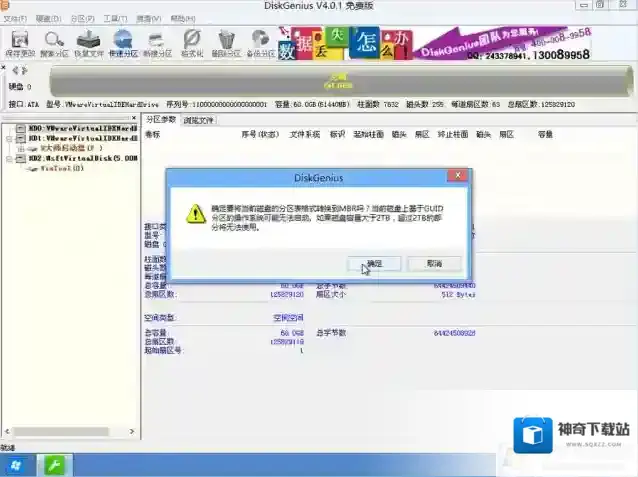Click the Save Changes (保存更改) toolbar icon
The width and height of the screenshot is (638, 477).
pos(20,41)
